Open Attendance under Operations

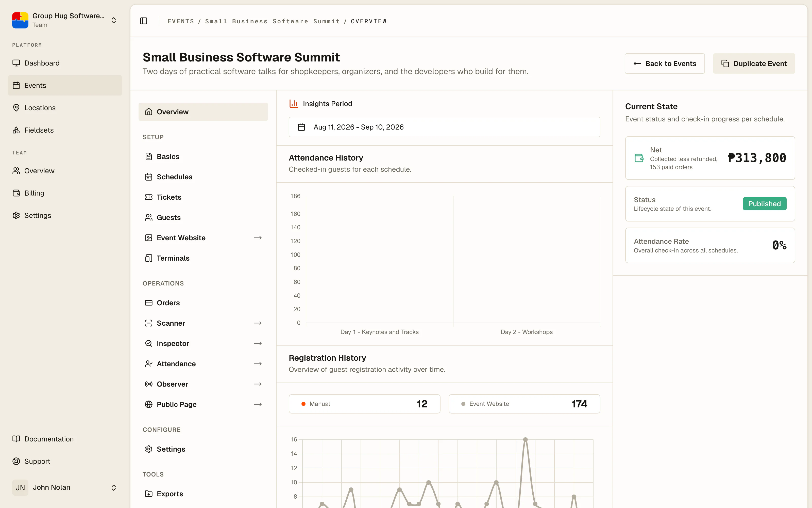pyautogui.click(x=203, y=364)
